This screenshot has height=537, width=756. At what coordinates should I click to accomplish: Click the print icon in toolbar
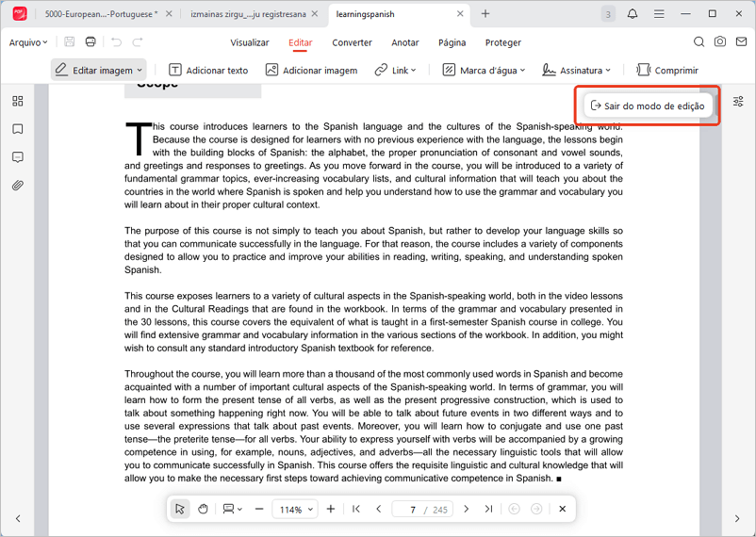pyautogui.click(x=90, y=42)
